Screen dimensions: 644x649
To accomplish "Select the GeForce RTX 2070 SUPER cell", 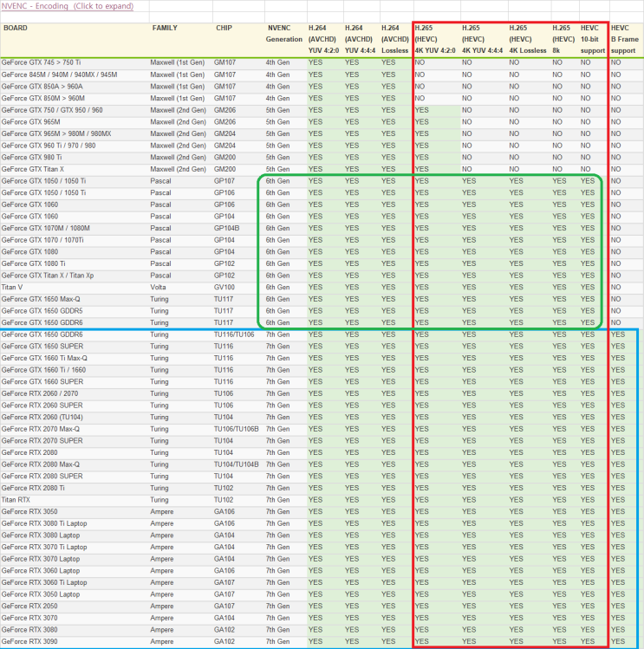I will click(42, 440).
